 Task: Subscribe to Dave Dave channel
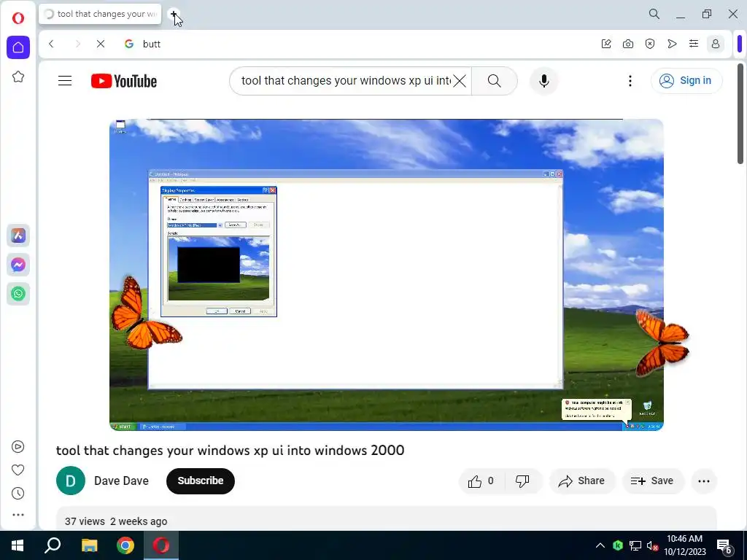[201, 481]
